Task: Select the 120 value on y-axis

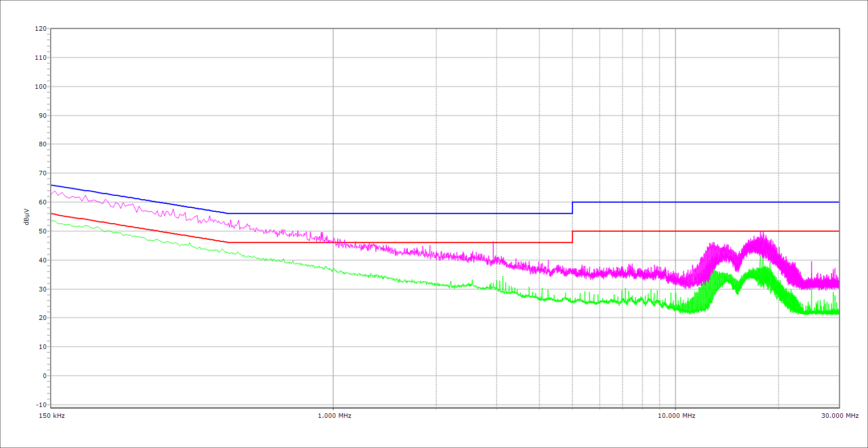Action: point(40,29)
